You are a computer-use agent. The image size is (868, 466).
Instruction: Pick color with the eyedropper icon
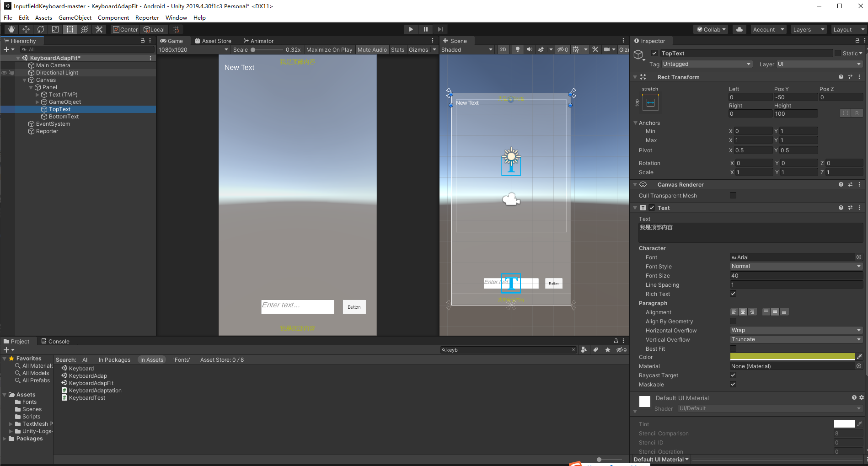859,357
